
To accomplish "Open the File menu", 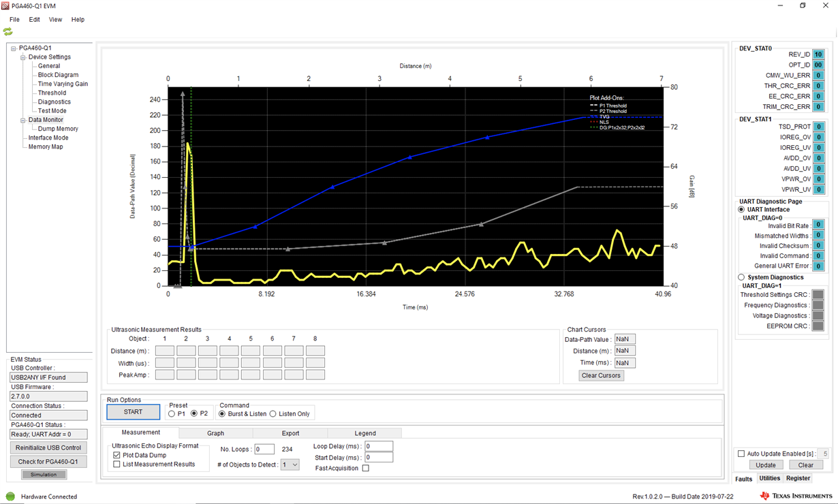I will [14, 20].
